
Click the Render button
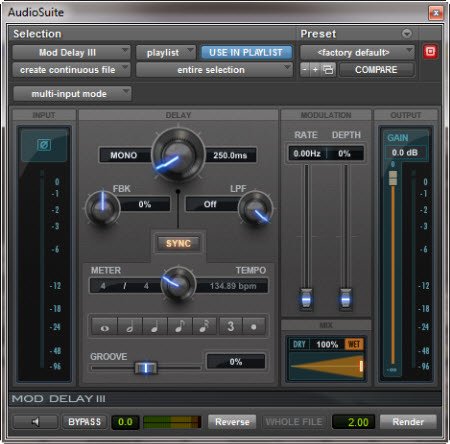[x=408, y=422]
